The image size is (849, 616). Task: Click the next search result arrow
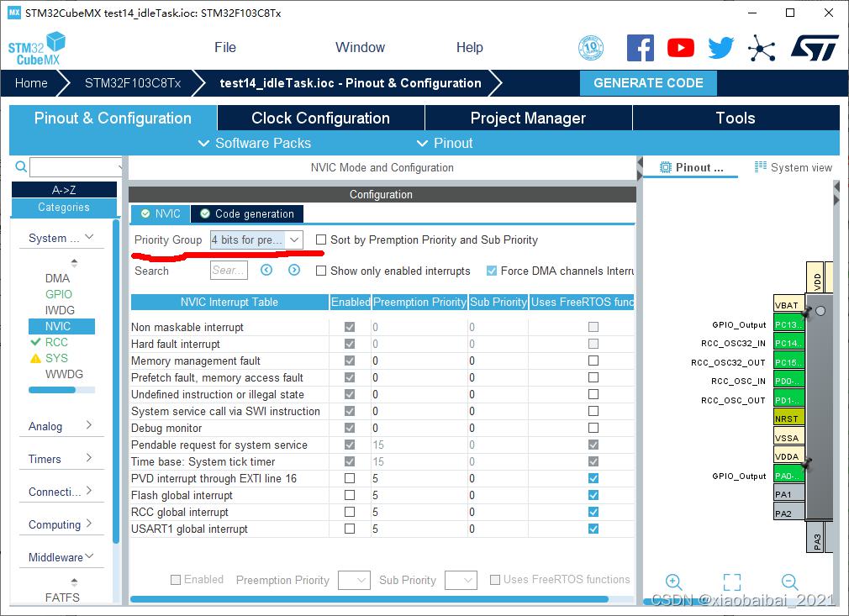tap(294, 270)
